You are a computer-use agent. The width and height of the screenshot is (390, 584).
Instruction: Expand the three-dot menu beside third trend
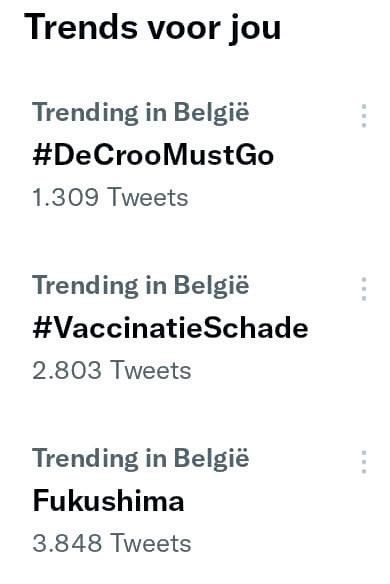pyautogui.click(x=364, y=462)
